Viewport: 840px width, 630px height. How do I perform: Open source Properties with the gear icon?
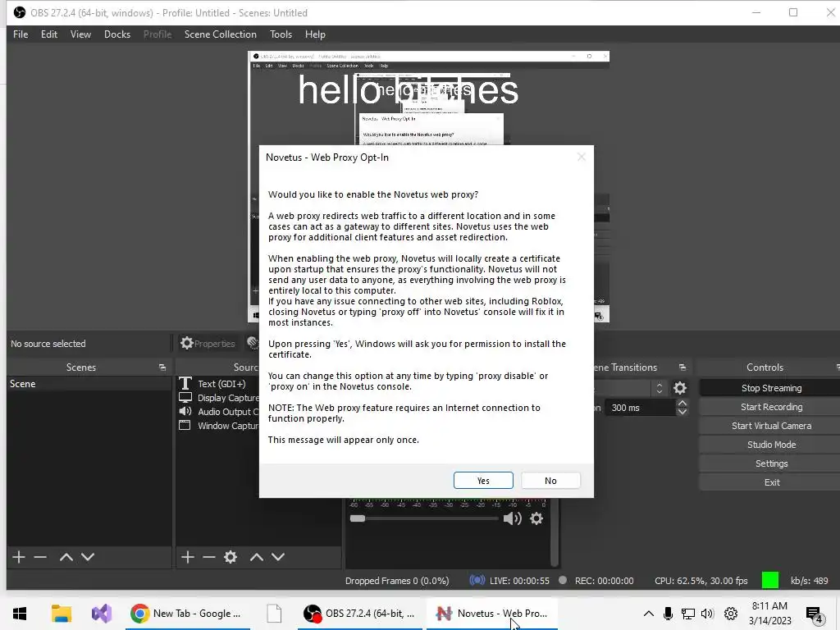click(x=208, y=344)
